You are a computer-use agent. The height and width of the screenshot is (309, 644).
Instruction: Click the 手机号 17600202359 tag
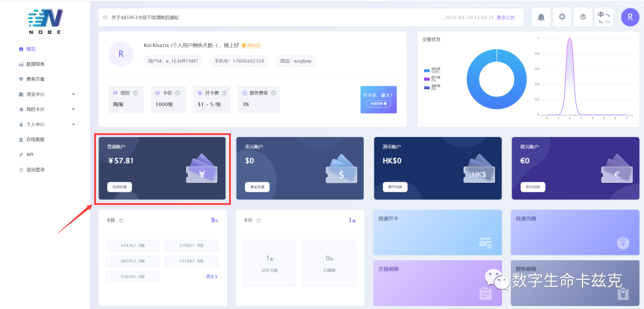239,61
